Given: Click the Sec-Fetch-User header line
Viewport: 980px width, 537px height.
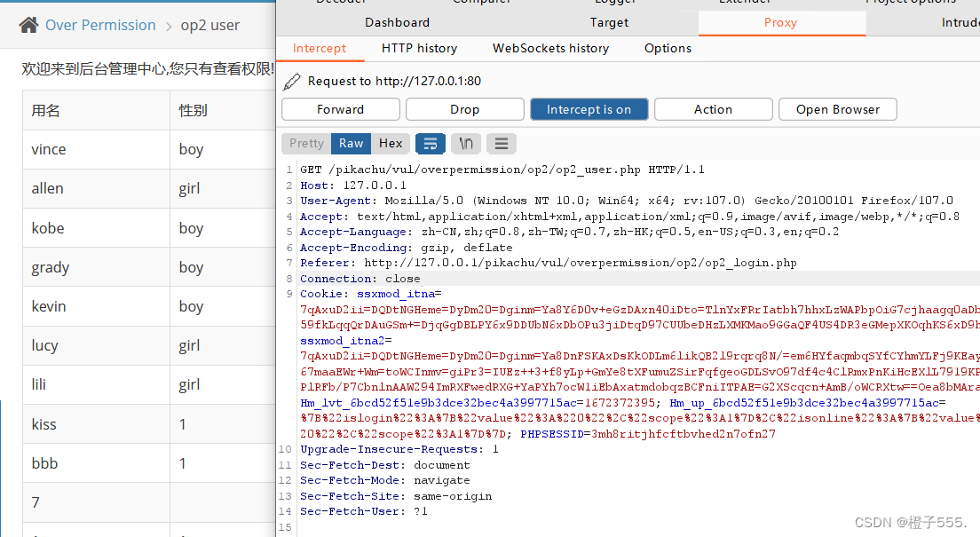Looking at the screenshot, I should [x=364, y=511].
